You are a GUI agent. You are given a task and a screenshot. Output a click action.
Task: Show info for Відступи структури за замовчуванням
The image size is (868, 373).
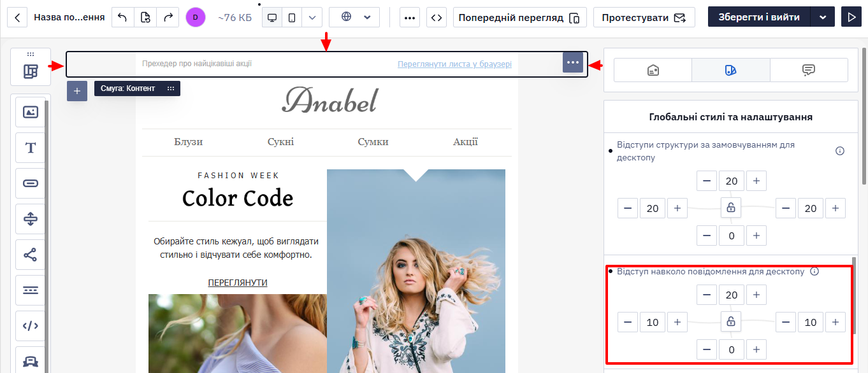840,151
